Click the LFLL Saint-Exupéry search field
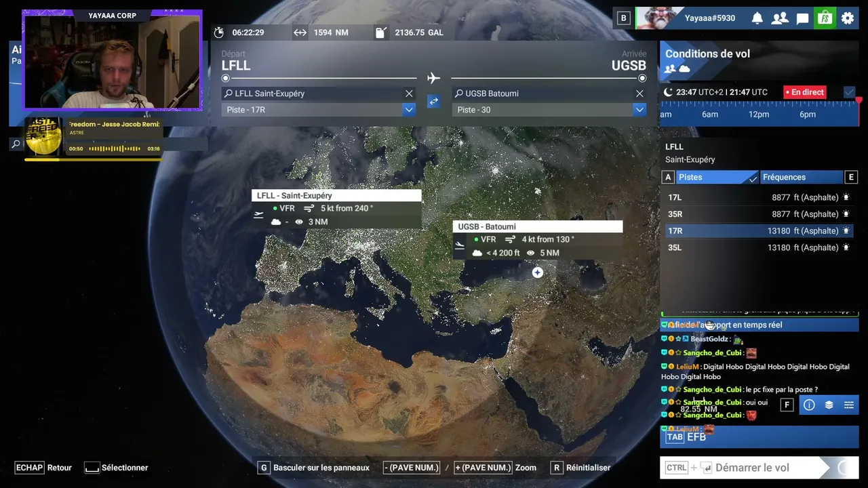 312,94
